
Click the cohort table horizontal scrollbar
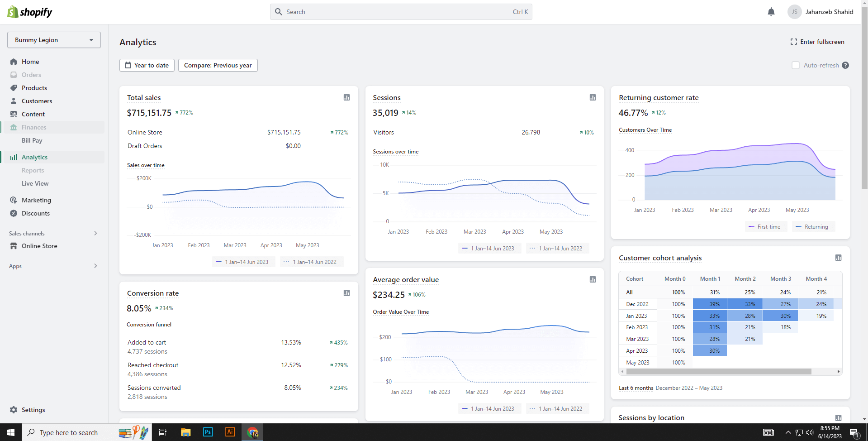pyautogui.click(x=719, y=372)
